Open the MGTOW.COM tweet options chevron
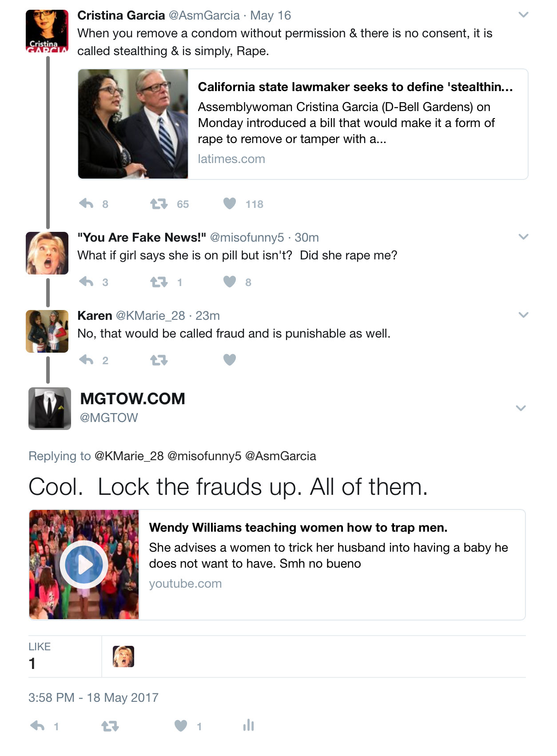The image size is (557, 756). point(521,408)
